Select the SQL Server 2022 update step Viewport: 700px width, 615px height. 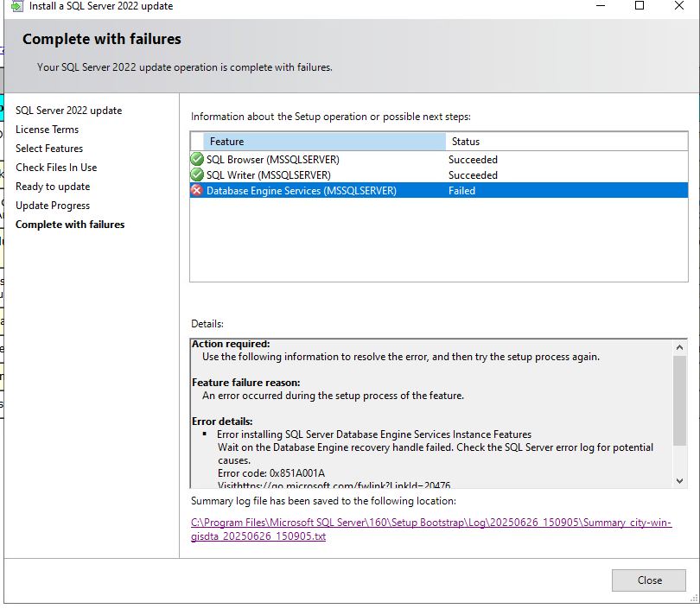[69, 111]
